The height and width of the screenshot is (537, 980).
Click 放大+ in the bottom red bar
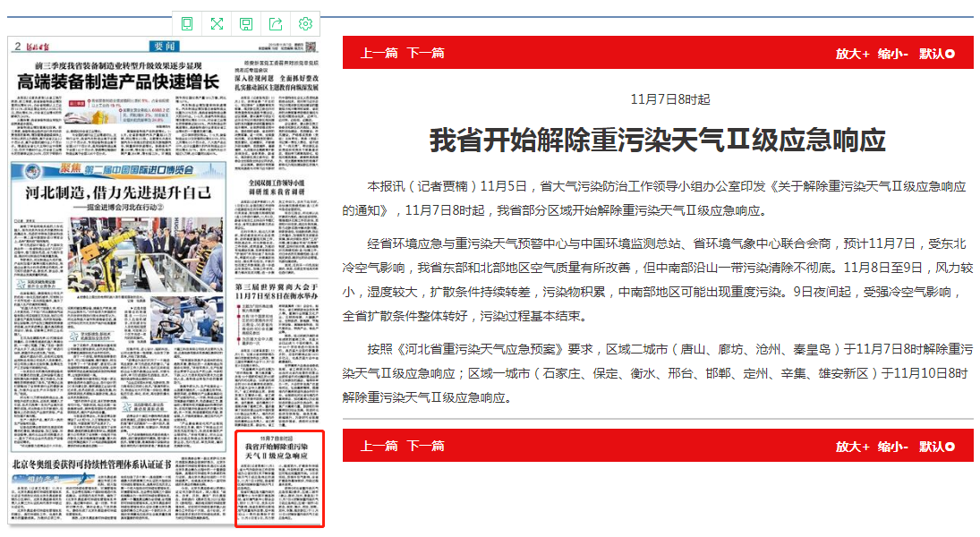point(852,447)
